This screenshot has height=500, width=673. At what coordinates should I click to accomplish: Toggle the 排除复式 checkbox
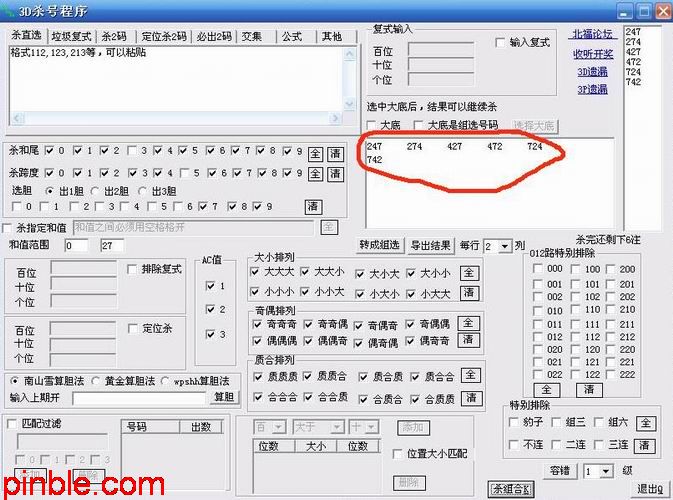133,269
